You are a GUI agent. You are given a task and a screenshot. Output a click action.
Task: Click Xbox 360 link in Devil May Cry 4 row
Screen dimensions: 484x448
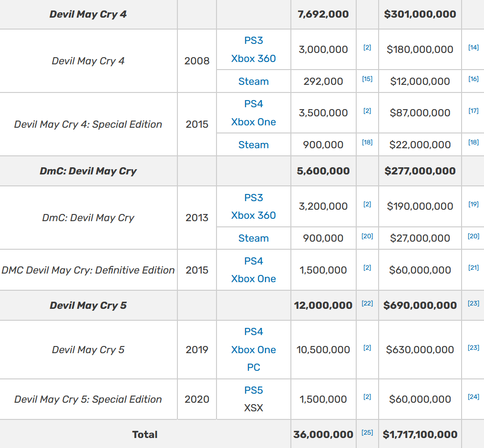pos(253,59)
